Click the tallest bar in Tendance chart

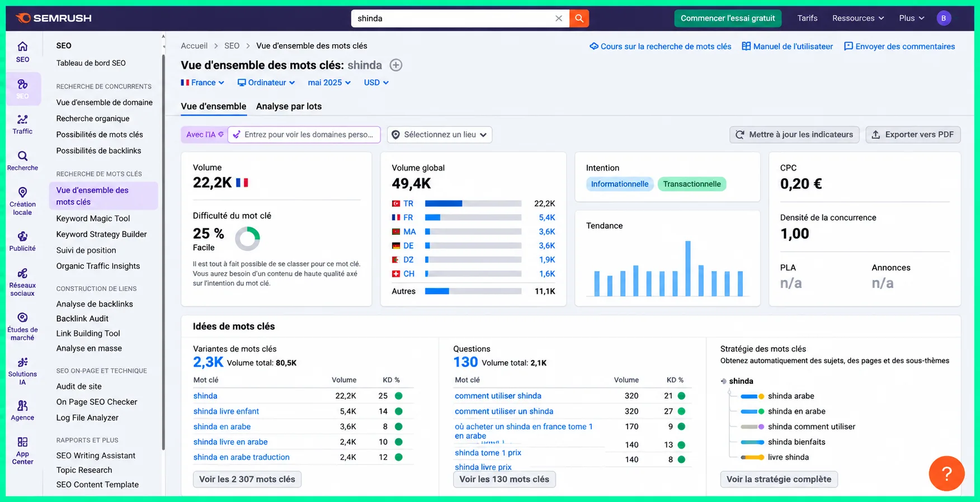[688, 268]
